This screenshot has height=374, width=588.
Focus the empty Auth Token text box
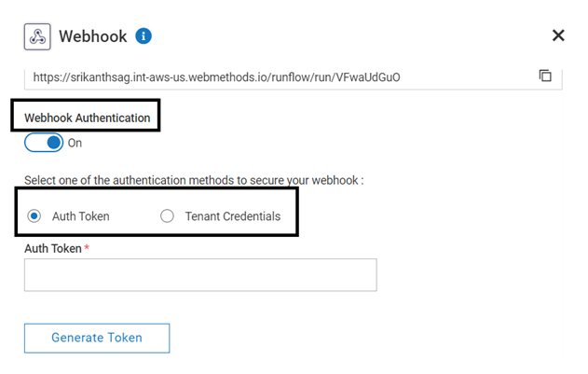(200, 275)
